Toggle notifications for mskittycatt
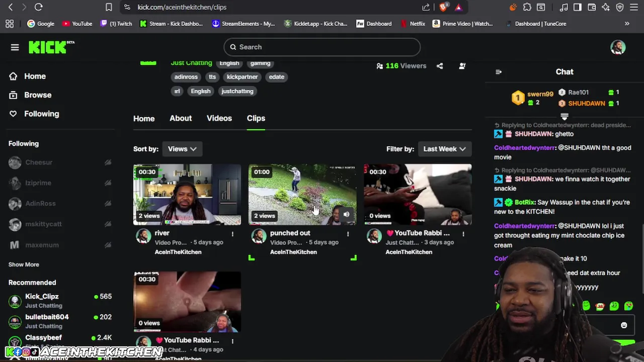Viewport: 644px width, 362px height. pos(108,224)
